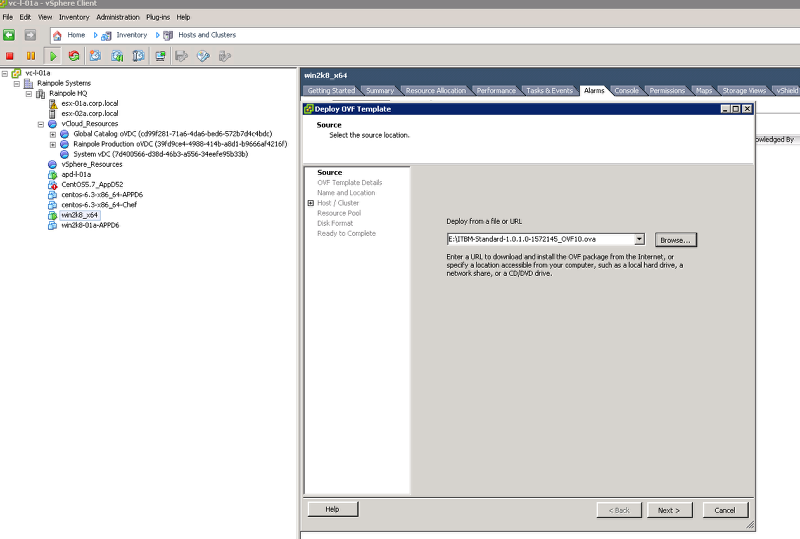Viewport: 800px width, 539px height.
Task: Click the green back navigation arrow
Action: (x=9, y=35)
